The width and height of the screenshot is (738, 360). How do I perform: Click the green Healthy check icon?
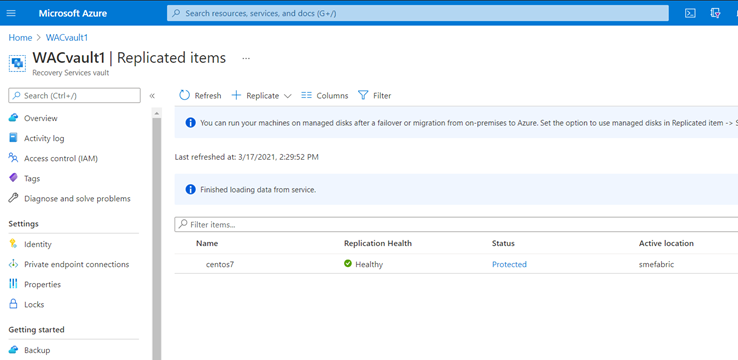pos(348,264)
